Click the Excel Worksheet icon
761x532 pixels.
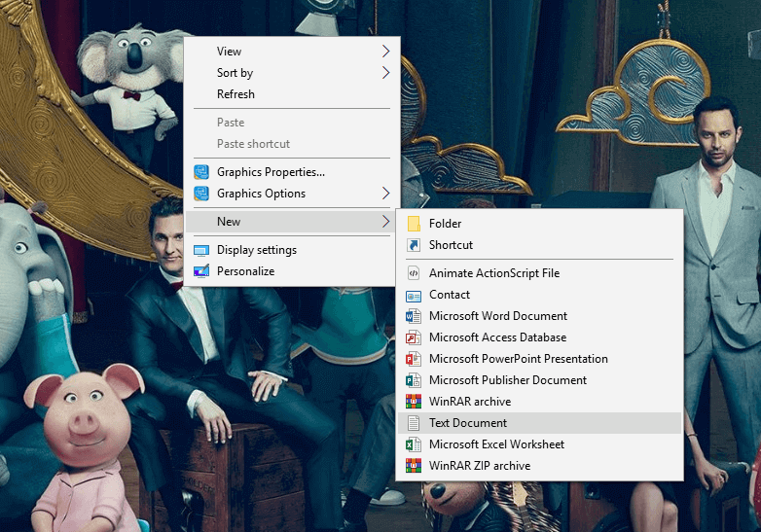(414, 444)
